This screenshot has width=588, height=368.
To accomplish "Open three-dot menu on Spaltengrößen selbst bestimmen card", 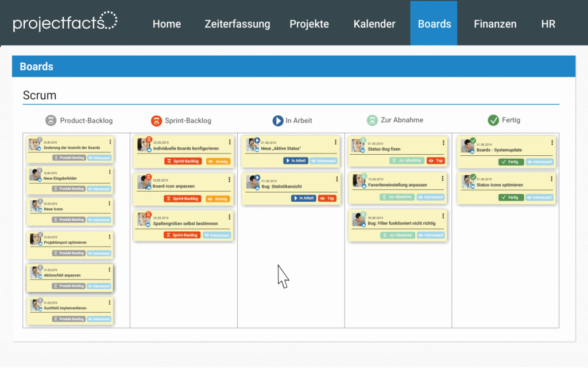I will [229, 217].
